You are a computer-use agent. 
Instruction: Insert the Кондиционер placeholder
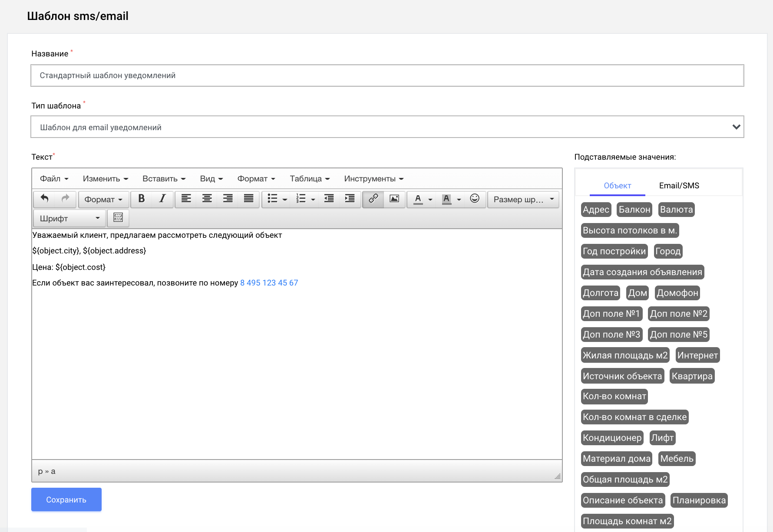click(x=612, y=438)
